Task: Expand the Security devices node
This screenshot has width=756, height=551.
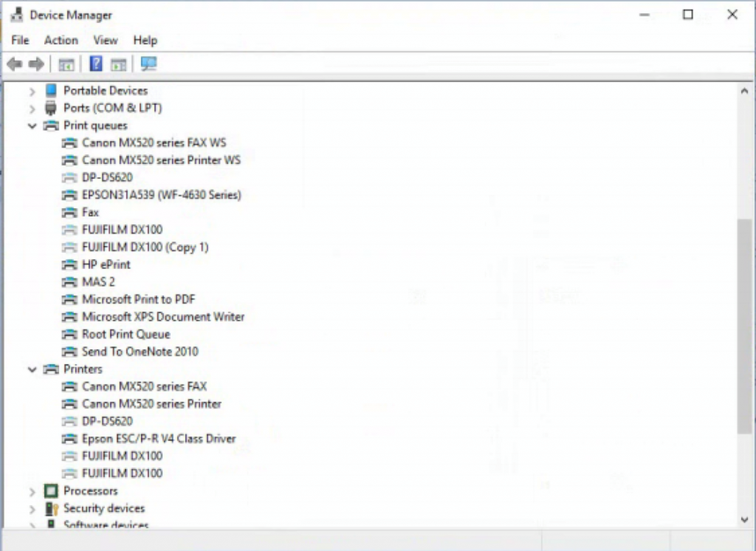Action: pyautogui.click(x=32, y=509)
